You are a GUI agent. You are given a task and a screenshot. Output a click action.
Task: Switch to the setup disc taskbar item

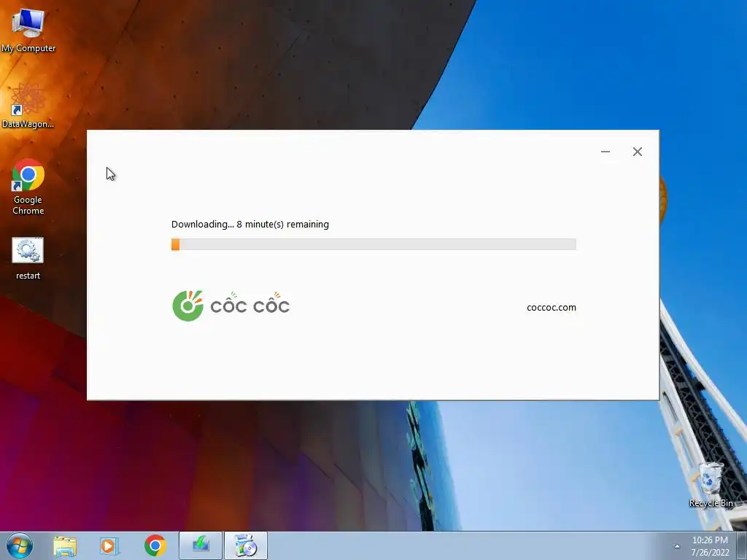point(246,545)
